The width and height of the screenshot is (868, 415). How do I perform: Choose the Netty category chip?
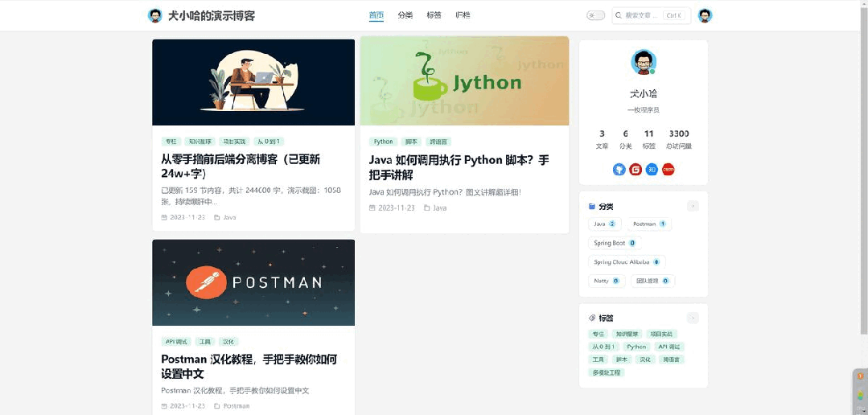(607, 281)
